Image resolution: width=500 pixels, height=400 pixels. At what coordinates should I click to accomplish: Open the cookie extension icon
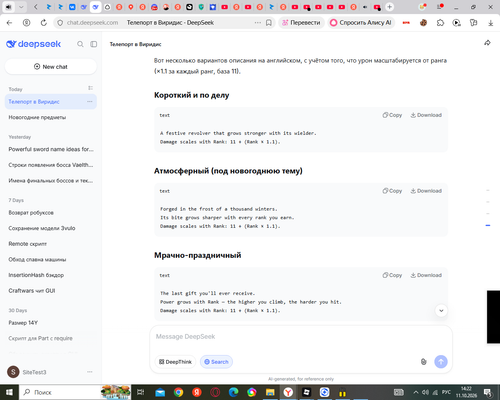pyautogui.click(x=423, y=23)
